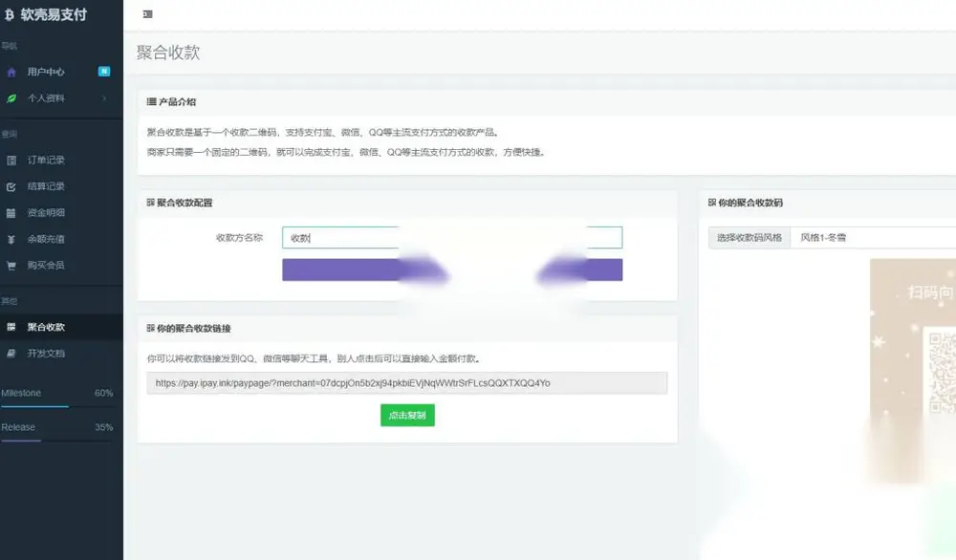
Task: Click the paragraph starting 商家只需要一个固定的二维码
Action: [346, 152]
